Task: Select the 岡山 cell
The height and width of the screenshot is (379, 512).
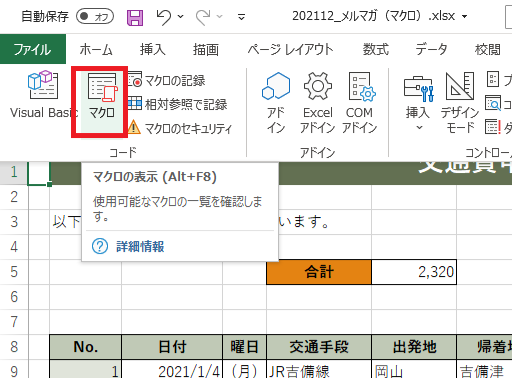Action: 414,370
